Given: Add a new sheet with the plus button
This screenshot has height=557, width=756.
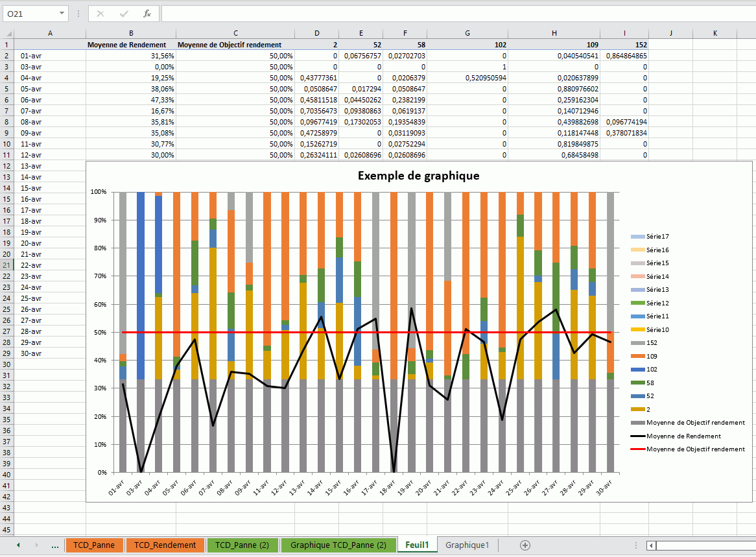Looking at the screenshot, I should click(525, 545).
